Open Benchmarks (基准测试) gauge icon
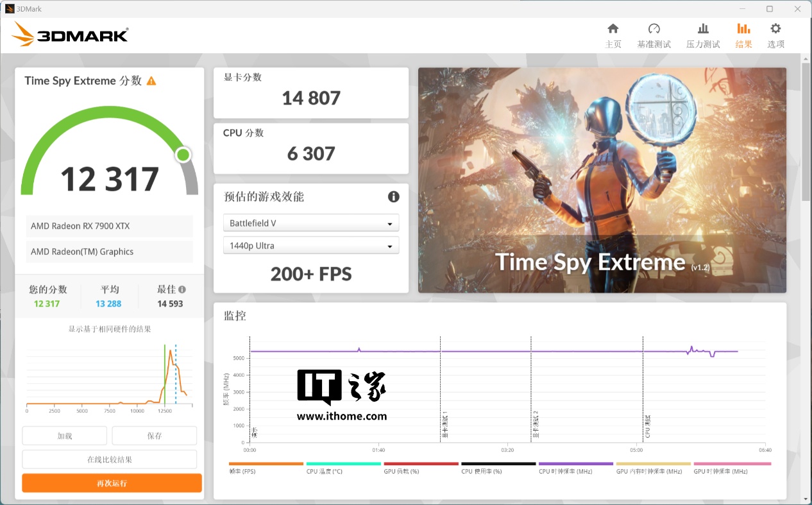This screenshot has height=505, width=812. tap(654, 29)
